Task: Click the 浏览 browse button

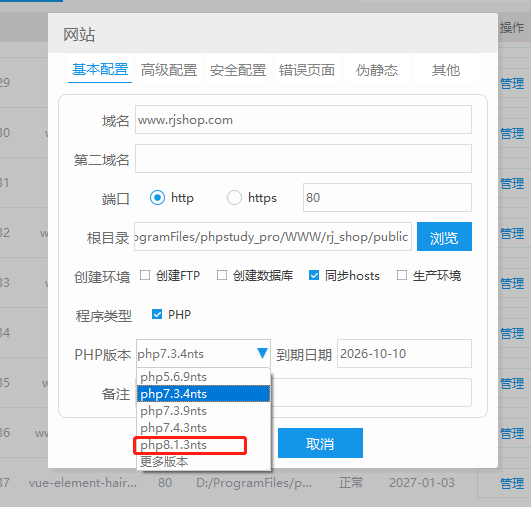Action: [x=444, y=237]
